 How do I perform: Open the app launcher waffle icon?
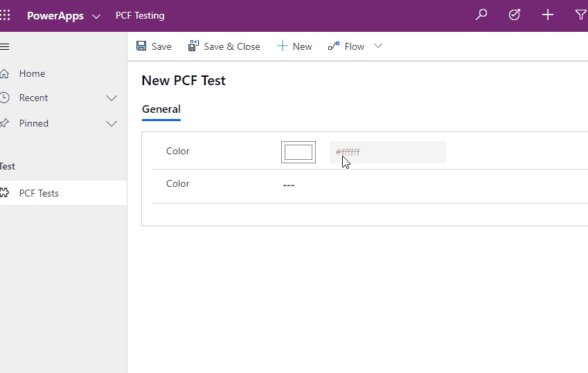coord(5,15)
